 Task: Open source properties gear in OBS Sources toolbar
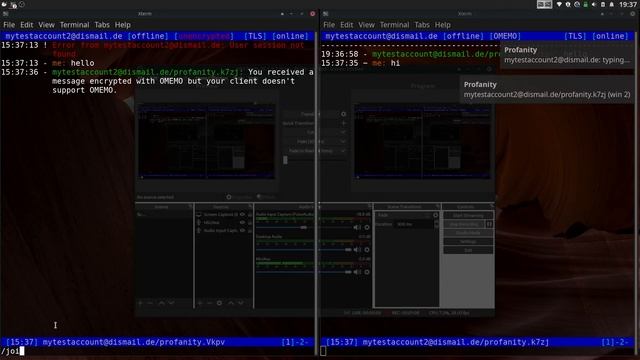(x=219, y=303)
